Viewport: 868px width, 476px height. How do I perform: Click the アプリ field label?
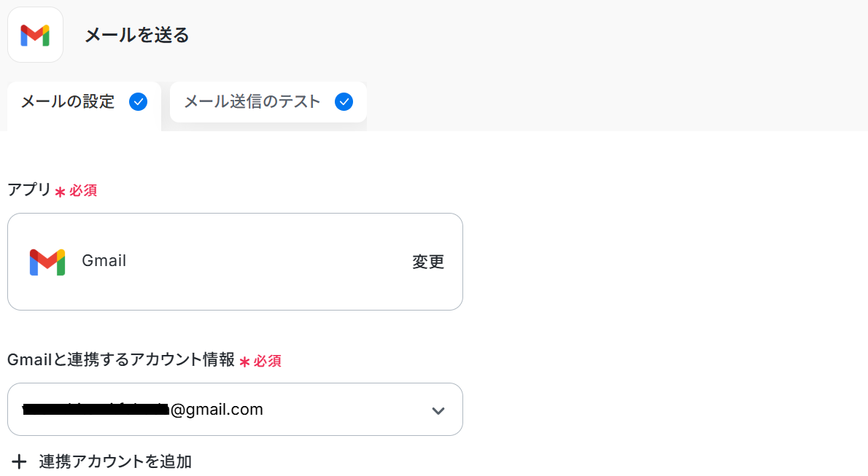click(29, 190)
